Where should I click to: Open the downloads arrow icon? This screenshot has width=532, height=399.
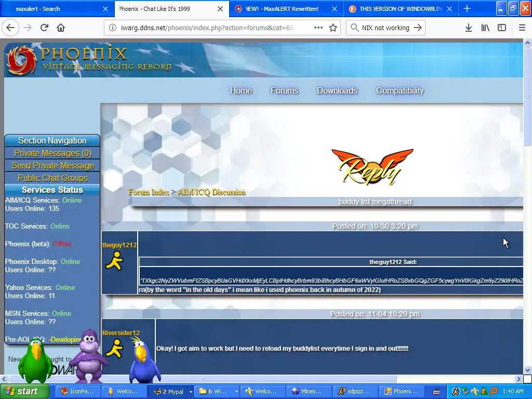468,28
